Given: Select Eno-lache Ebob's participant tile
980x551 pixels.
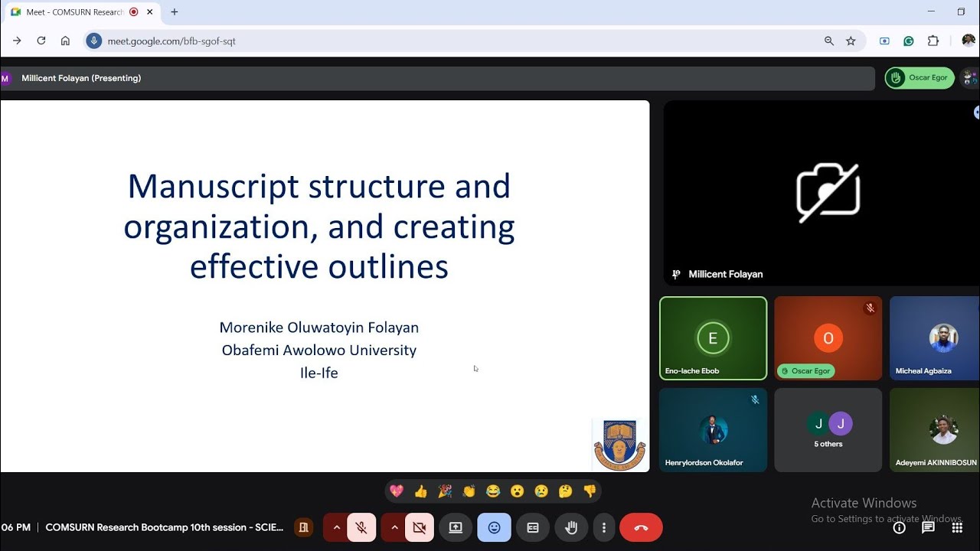Looking at the screenshot, I should [713, 338].
